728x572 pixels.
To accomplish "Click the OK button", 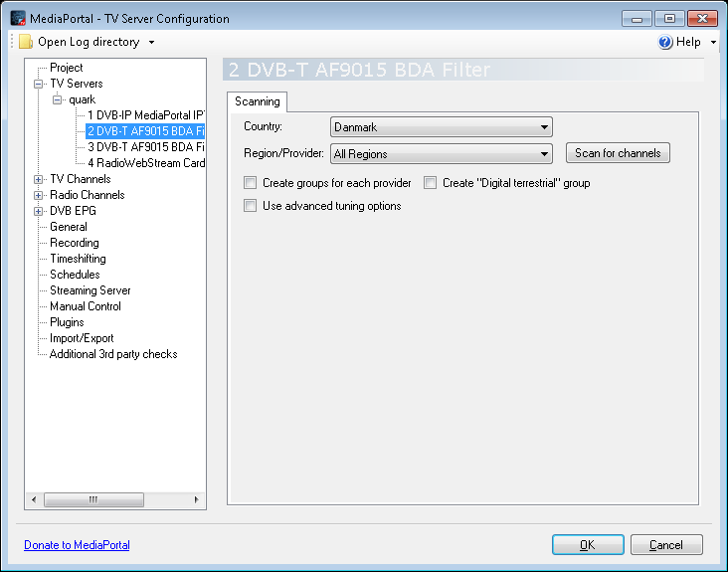I will tap(588, 544).
